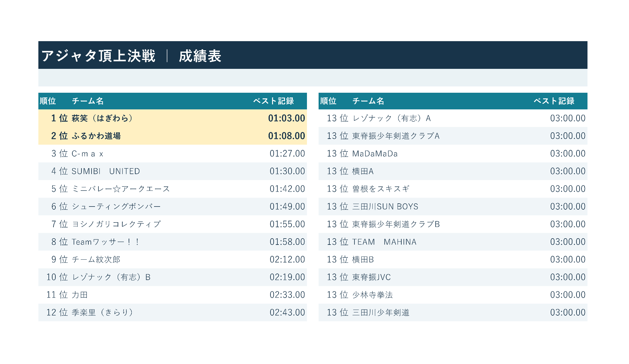Screen dimensions: 629x364
Task: Click 東脊振少年剣道クラブA team name
Action: click(396, 136)
